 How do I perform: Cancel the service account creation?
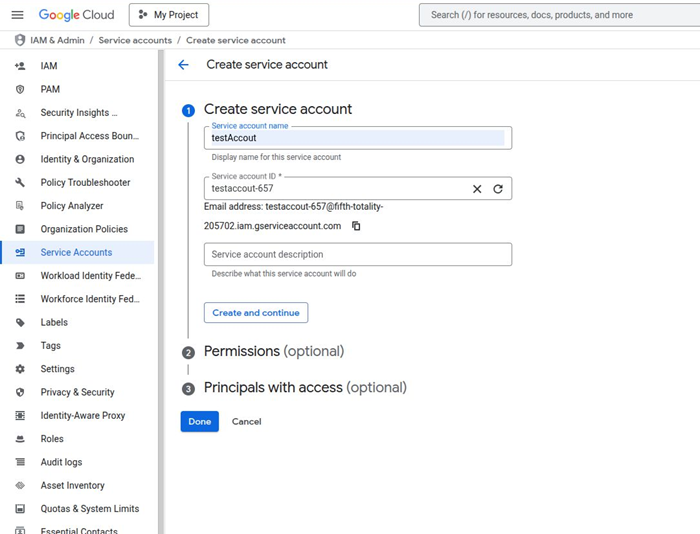(246, 422)
